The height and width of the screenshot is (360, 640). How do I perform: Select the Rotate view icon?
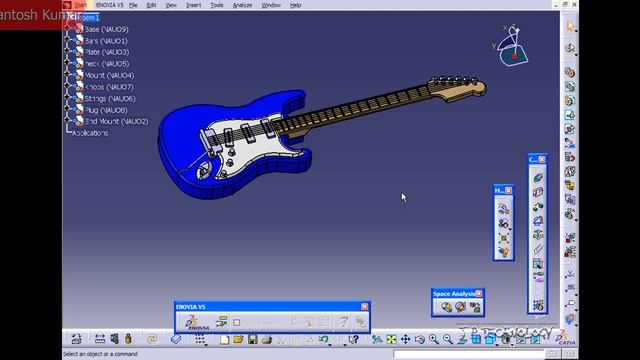(420, 339)
